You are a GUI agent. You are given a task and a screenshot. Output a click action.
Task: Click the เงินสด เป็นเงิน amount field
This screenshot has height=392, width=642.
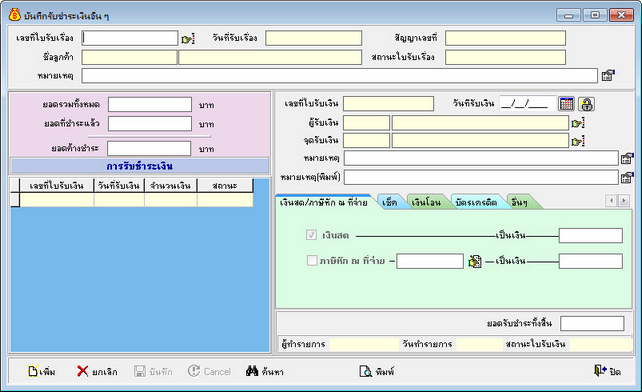click(x=591, y=236)
